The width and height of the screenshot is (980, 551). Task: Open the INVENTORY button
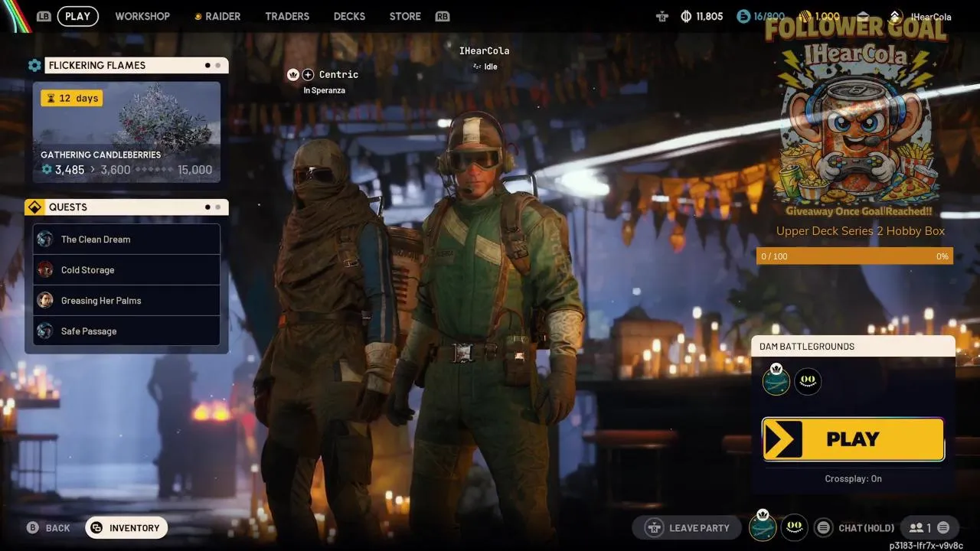126,528
